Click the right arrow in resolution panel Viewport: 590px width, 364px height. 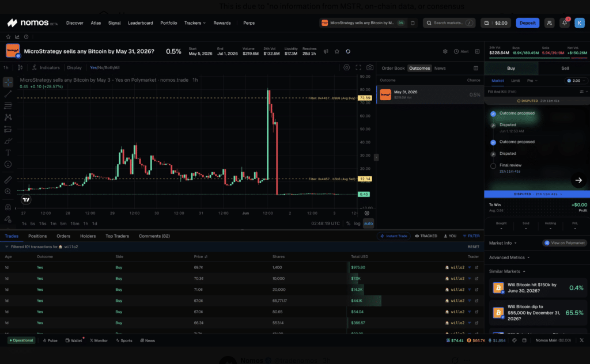pos(578,180)
